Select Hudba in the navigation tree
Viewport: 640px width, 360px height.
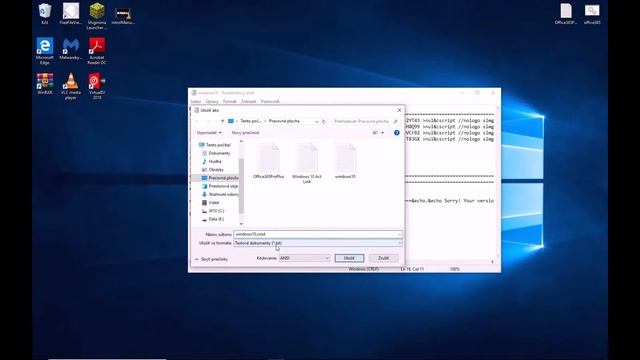pos(212,161)
